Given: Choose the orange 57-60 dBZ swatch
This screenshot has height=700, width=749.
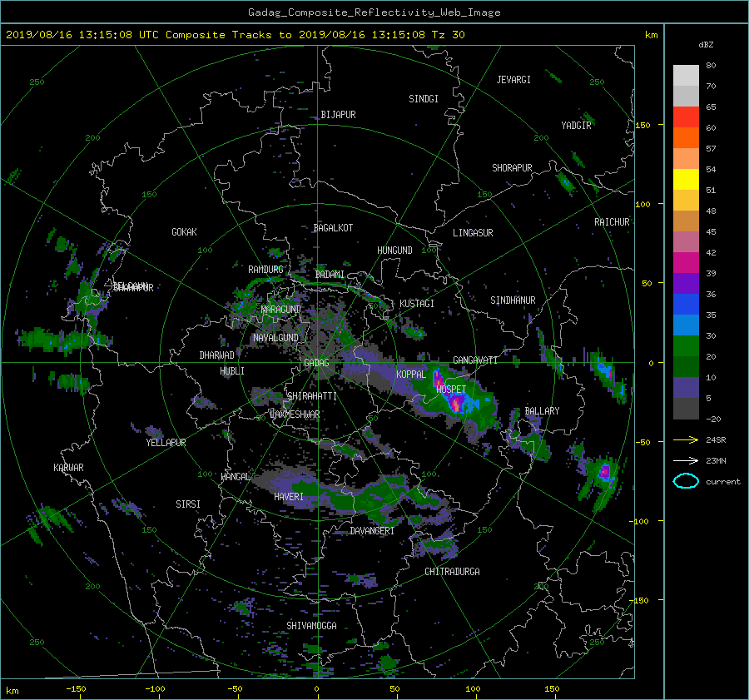Looking at the screenshot, I should click(x=686, y=138).
